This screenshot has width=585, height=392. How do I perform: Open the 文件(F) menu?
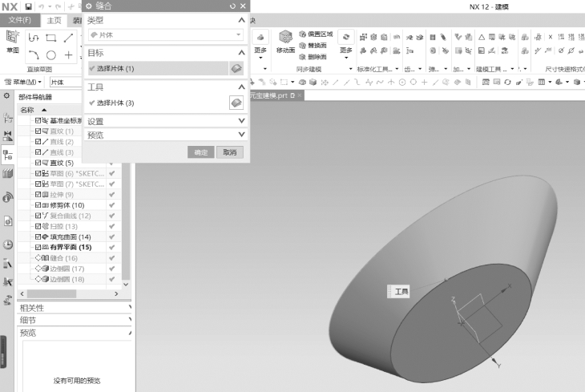point(19,20)
